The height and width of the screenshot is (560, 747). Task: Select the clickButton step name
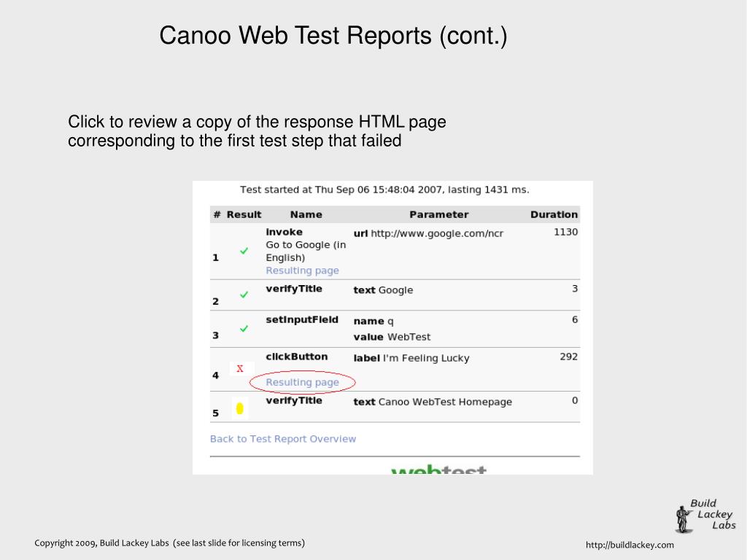[297, 357]
